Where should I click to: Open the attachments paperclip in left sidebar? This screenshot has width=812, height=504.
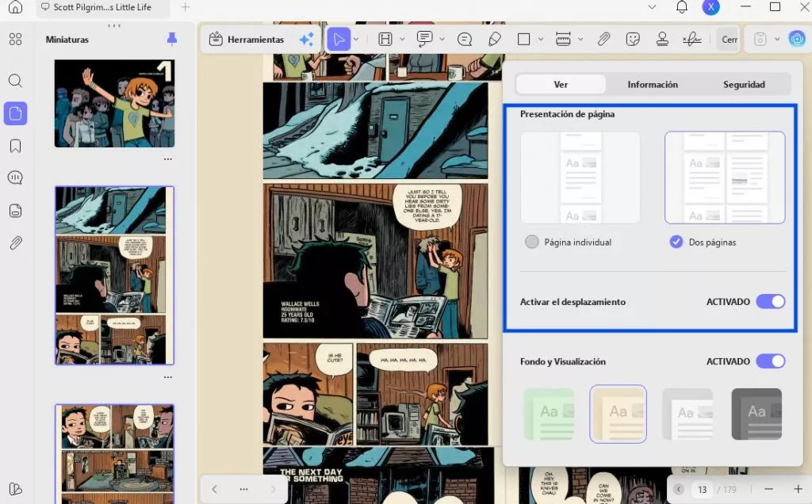(x=16, y=242)
